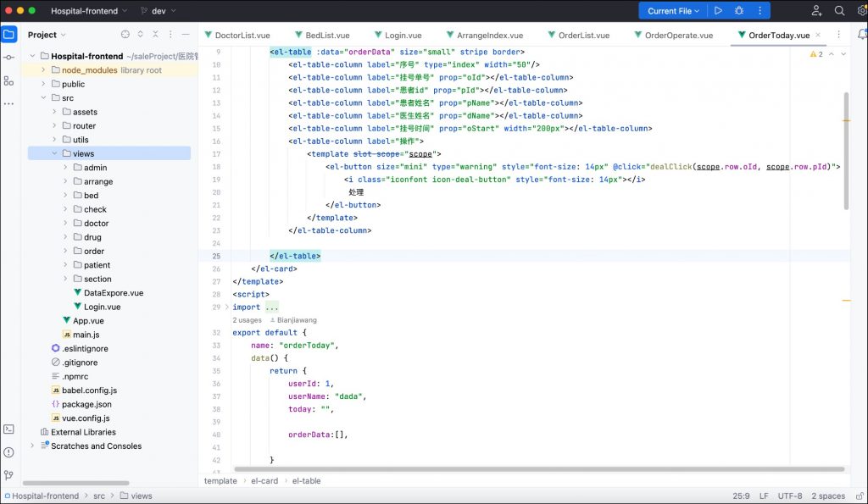The image size is (868, 504).
Task: Open the Git tool window
Action: [8, 475]
